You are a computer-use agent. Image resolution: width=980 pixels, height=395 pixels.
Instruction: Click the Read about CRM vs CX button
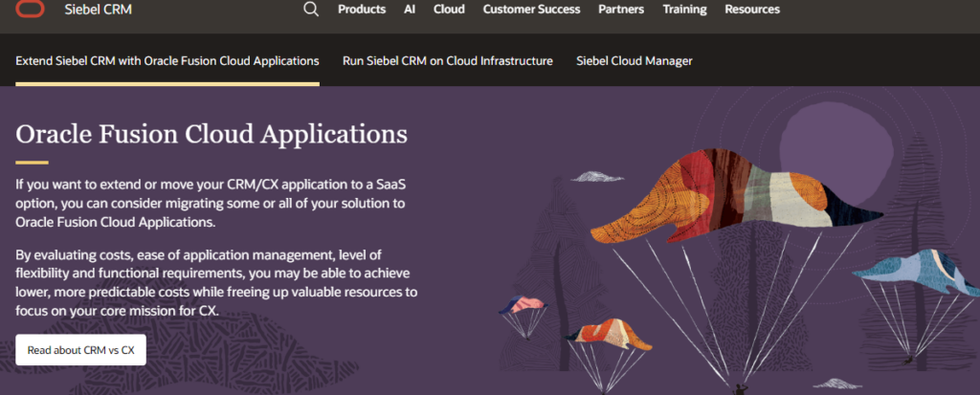80,350
